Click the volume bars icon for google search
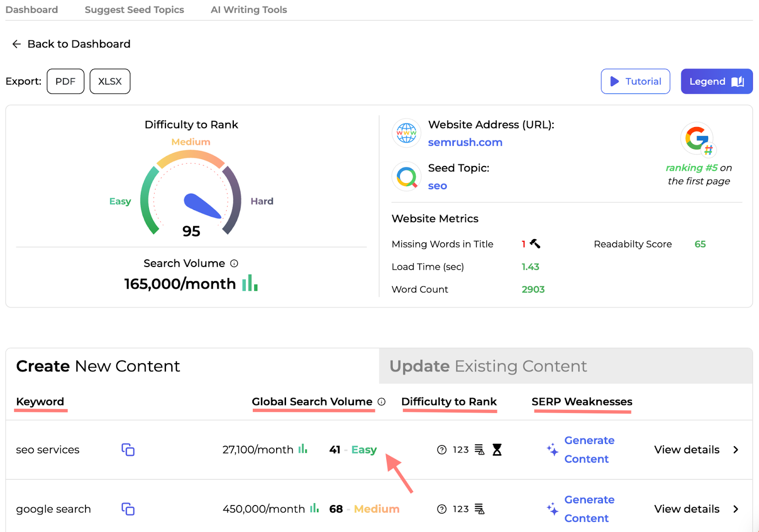This screenshot has height=532, width=759. tap(314, 508)
